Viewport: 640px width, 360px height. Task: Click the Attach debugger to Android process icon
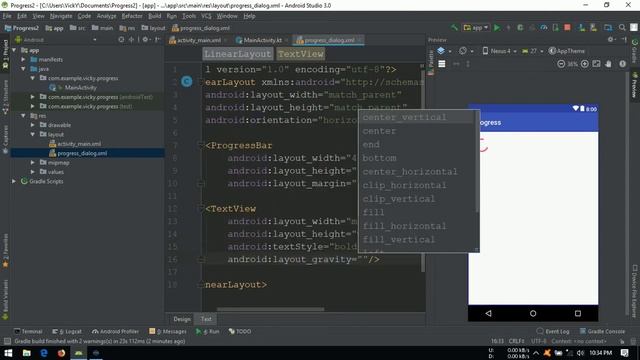(556, 28)
